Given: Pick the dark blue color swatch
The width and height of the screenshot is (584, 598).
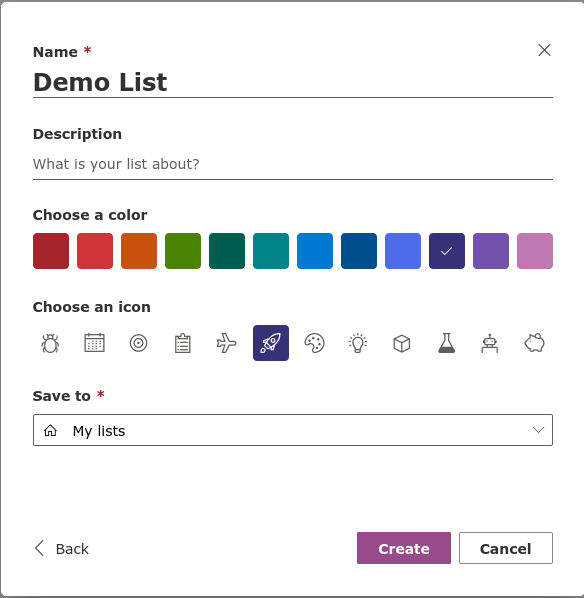Looking at the screenshot, I should 359,251.
